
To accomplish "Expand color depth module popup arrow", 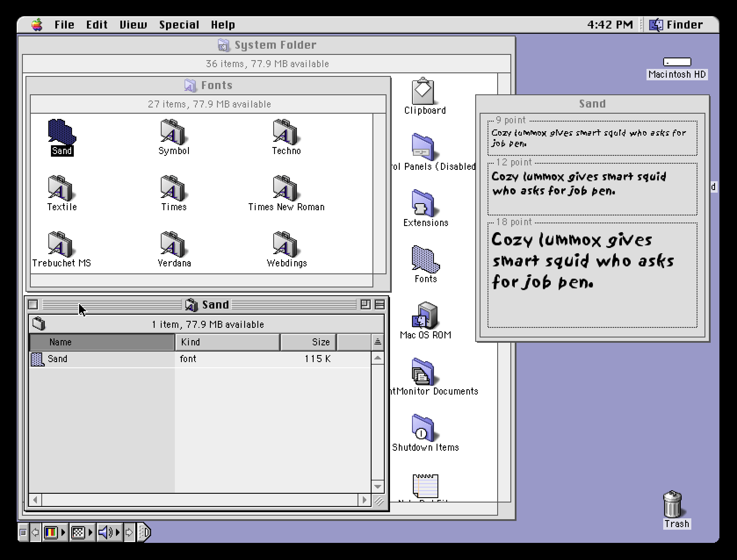I will click(64, 533).
